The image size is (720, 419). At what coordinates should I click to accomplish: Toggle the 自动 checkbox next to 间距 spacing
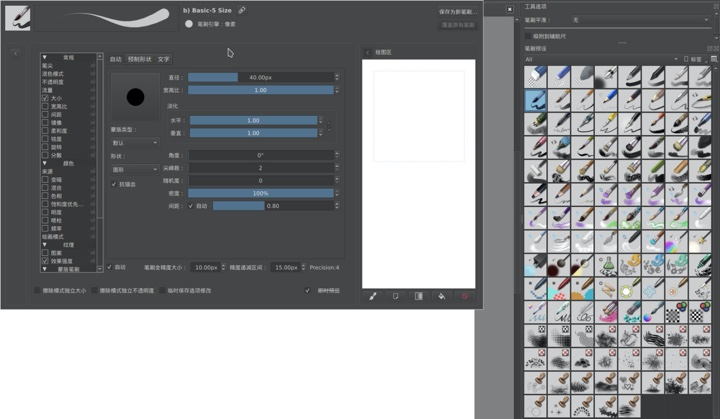coord(190,206)
